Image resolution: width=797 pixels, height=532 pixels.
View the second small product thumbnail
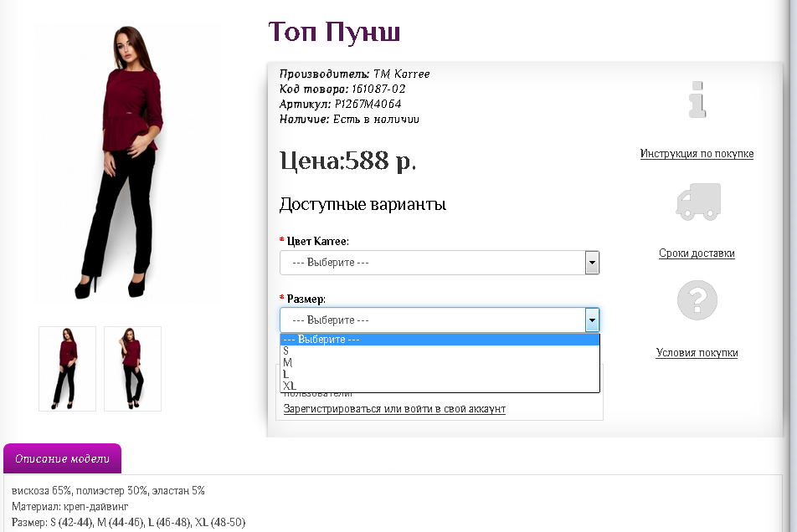click(132, 369)
